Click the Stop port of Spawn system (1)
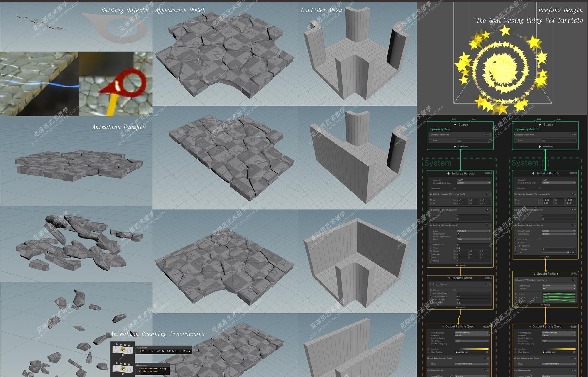The image size is (588, 377). [x=555, y=121]
